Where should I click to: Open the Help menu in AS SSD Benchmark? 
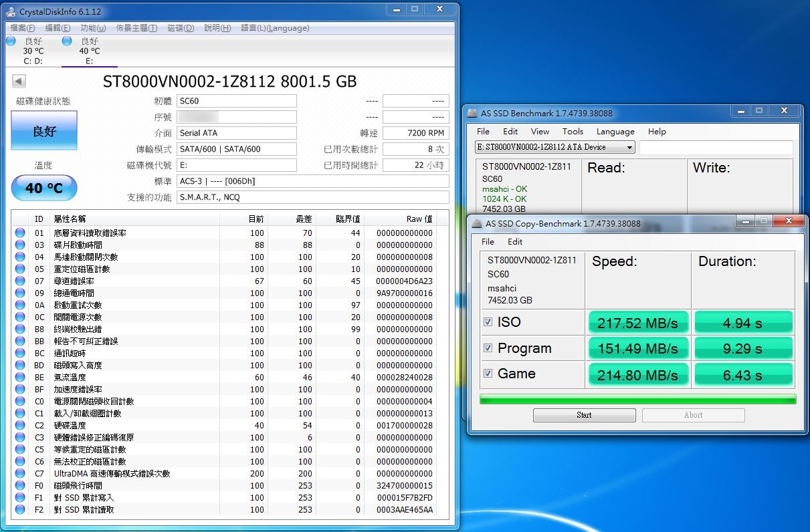point(657,132)
